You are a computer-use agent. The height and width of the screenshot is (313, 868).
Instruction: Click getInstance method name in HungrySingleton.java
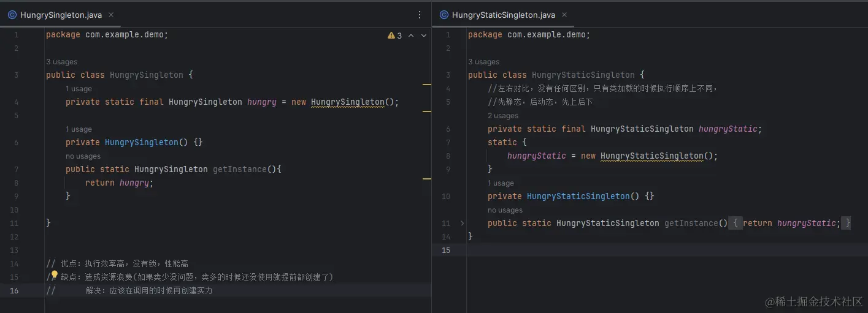pos(239,169)
